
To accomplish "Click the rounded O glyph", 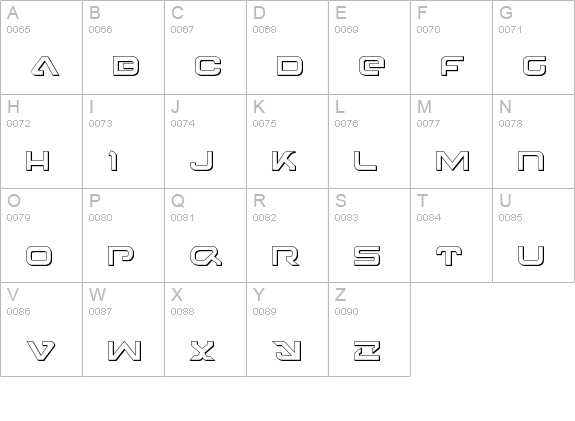I will (x=39, y=256).
